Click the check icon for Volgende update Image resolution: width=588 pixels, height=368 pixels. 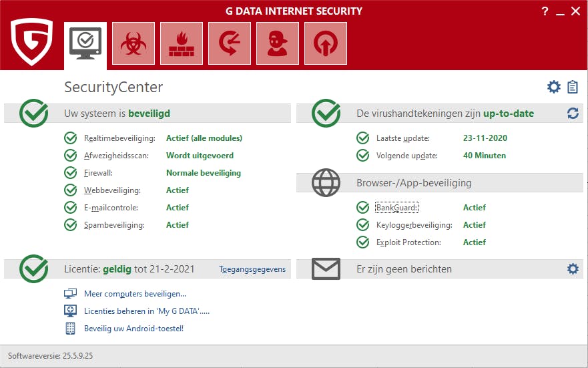pos(362,156)
